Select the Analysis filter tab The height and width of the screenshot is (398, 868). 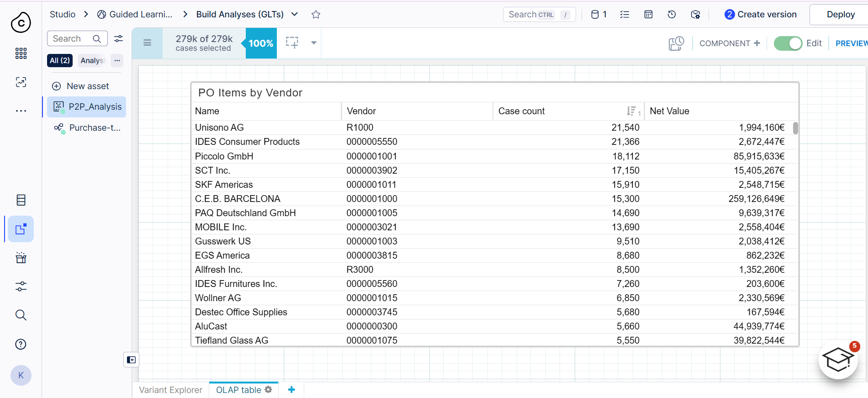[93, 60]
